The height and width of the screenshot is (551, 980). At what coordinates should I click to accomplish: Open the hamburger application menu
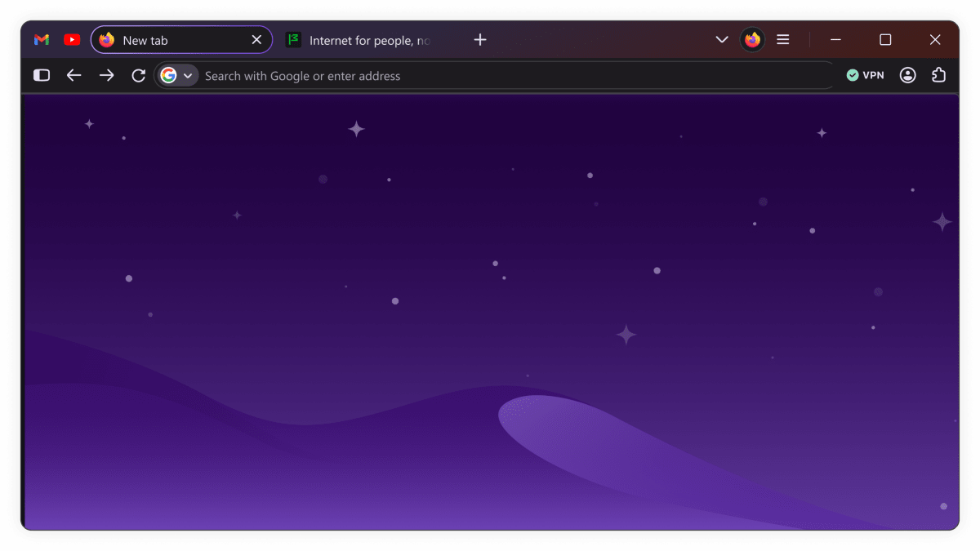click(783, 40)
